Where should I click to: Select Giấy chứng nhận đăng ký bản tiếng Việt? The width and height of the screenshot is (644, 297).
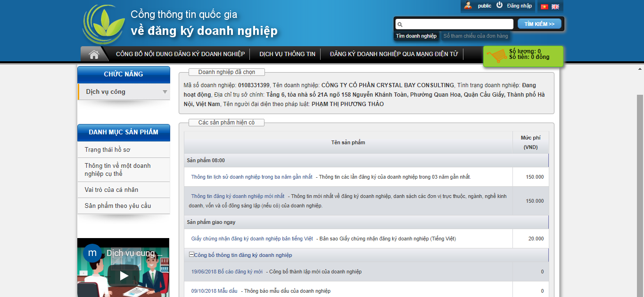[x=252, y=239]
